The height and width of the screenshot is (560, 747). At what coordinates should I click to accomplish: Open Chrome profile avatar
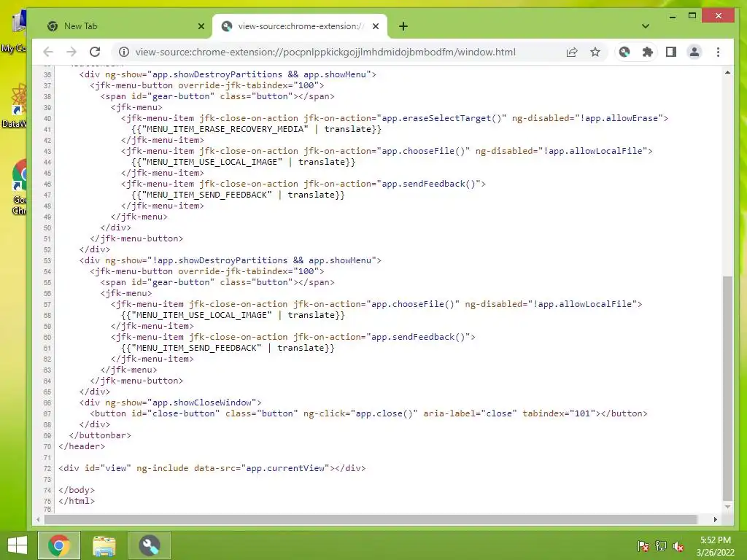(x=694, y=52)
